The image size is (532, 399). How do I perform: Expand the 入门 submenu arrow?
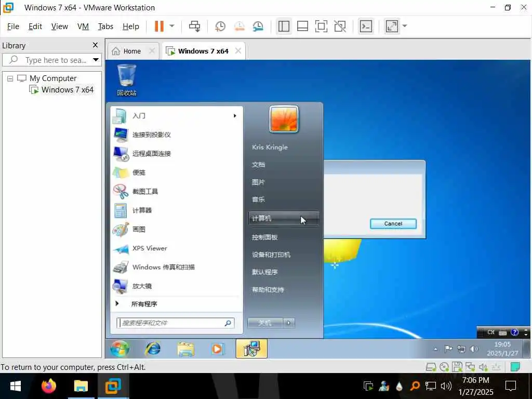235,116
